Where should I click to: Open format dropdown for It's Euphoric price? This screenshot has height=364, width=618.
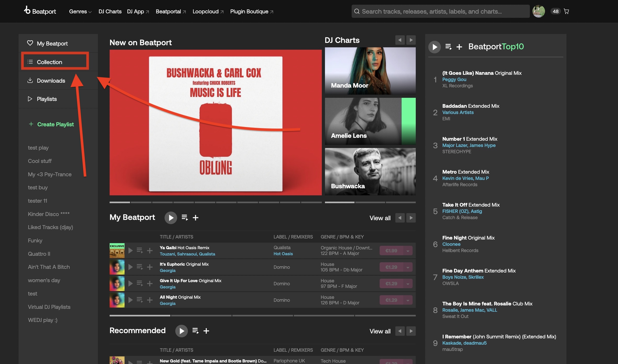(x=408, y=267)
